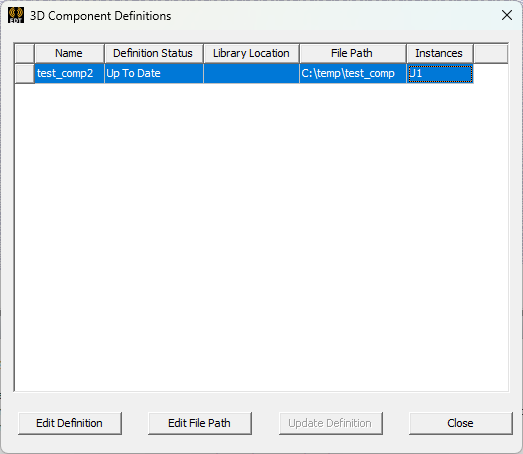This screenshot has width=523, height=454.
Task: Select row header for test_comp2 row
Action: [25, 73]
